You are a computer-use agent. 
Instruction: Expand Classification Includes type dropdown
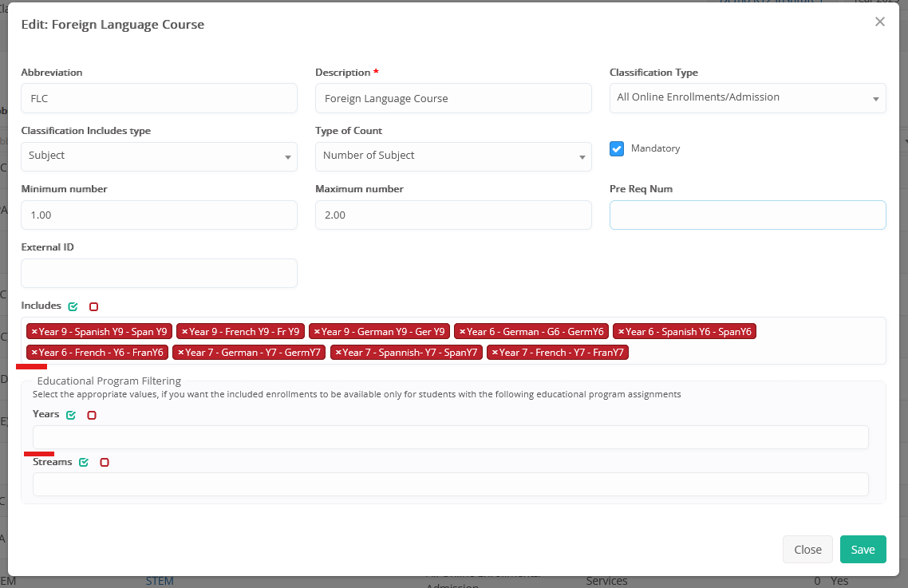point(159,156)
